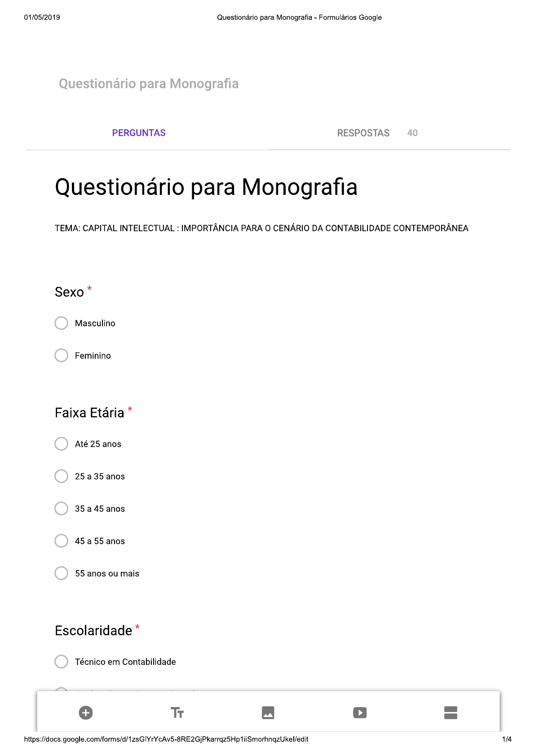Insert an image via the image icon

(268, 712)
